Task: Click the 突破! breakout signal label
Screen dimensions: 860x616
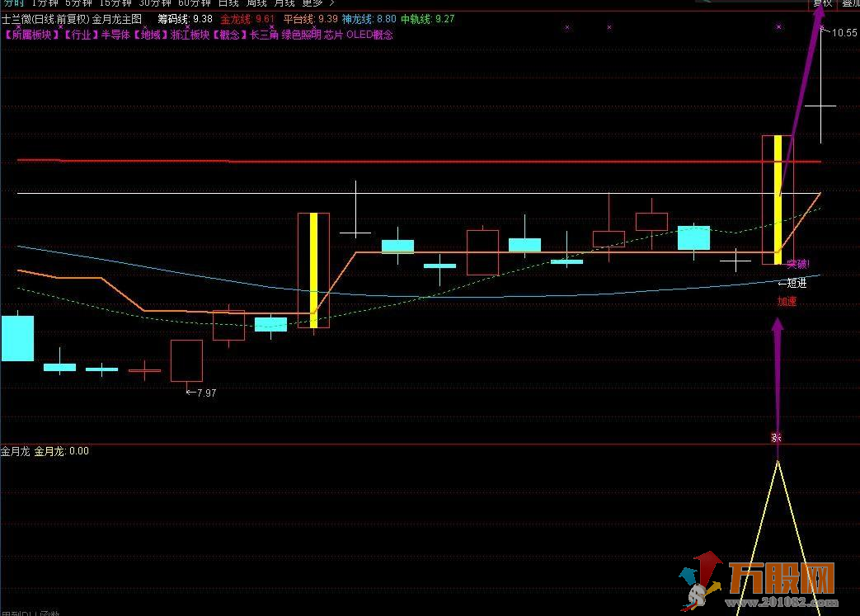Action: [x=797, y=264]
